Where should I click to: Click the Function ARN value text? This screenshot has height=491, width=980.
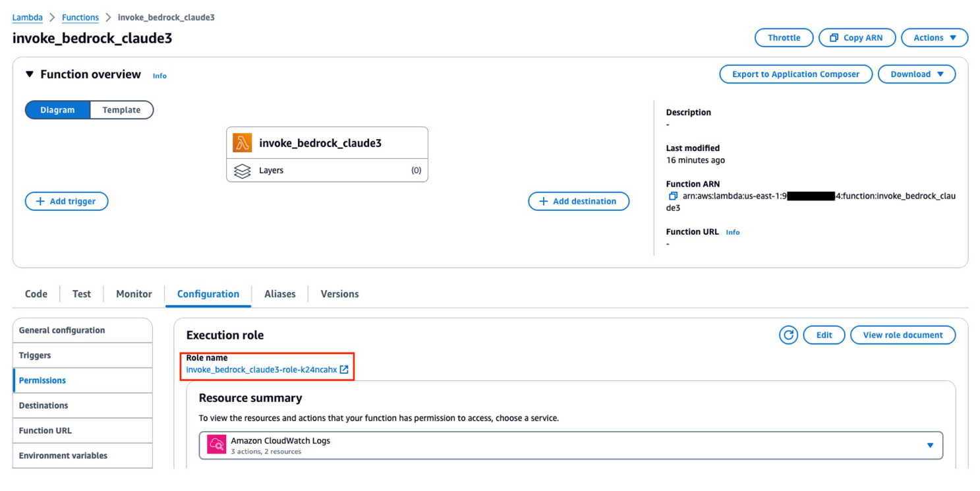pyautogui.click(x=811, y=202)
